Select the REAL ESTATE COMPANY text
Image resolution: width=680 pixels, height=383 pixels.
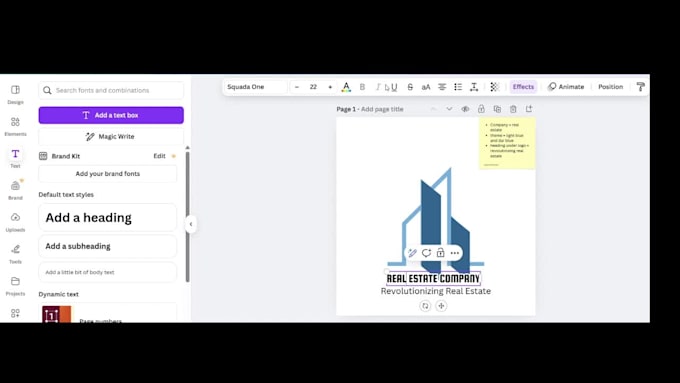click(x=433, y=278)
